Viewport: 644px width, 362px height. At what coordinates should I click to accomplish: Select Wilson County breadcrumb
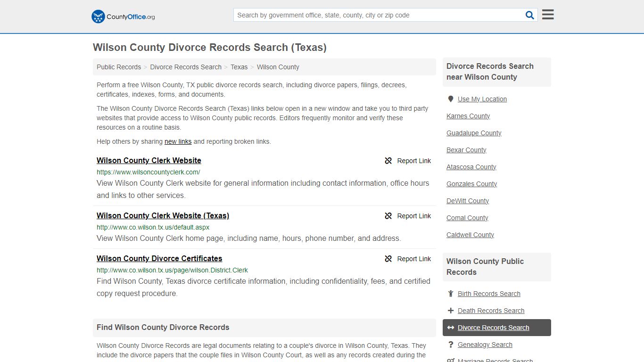point(278,67)
